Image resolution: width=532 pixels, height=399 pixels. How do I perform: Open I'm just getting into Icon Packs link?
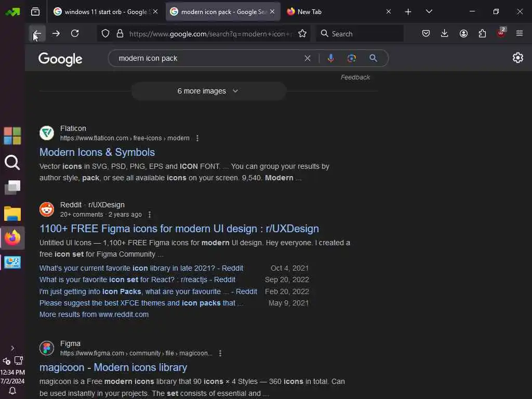148,291
